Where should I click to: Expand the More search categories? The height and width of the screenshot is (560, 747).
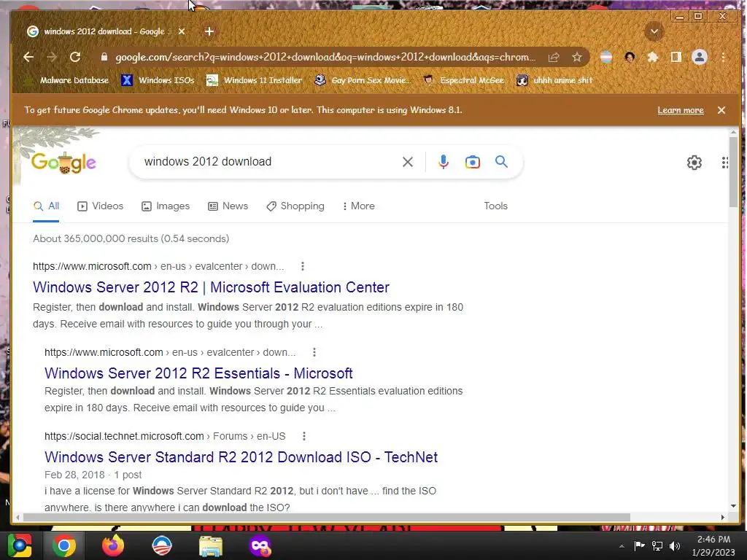359,206
